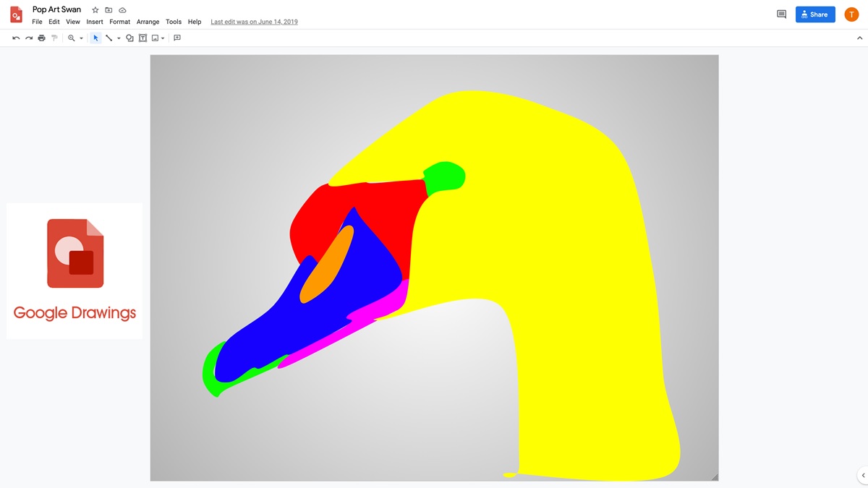Click the Share button

coord(815,14)
